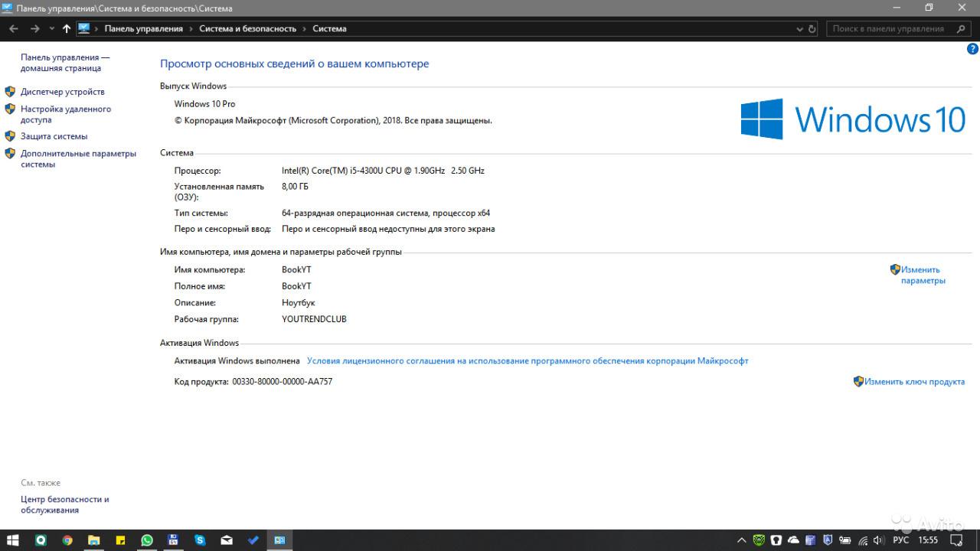Viewport: 980px width, 551px height.
Task: Open Skype from taskbar
Action: 200,540
